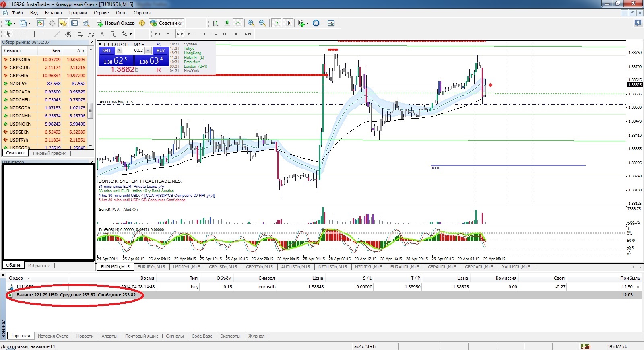644x350 pixels.
Task: Switch chart to candlesticks display
Action: 227,23
